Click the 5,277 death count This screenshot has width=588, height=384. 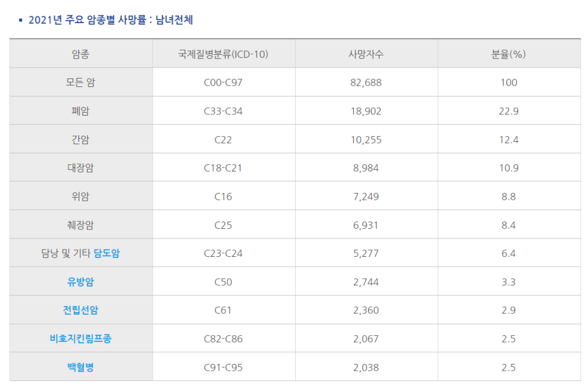click(x=366, y=254)
